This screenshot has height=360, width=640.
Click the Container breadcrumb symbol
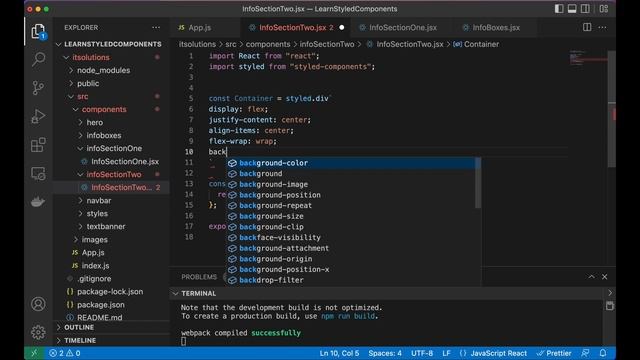[476, 44]
